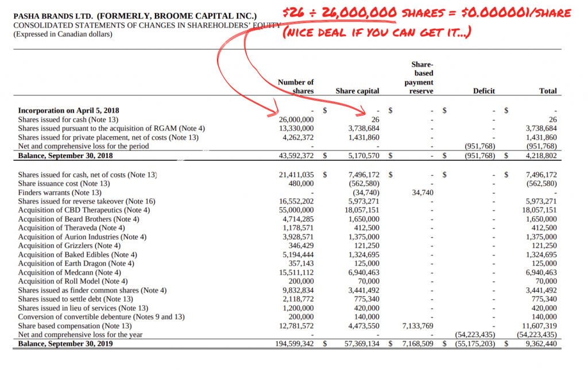Click 'Finders warrants (Note 13)' label
The image size is (588, 370).
click(60, 192)
